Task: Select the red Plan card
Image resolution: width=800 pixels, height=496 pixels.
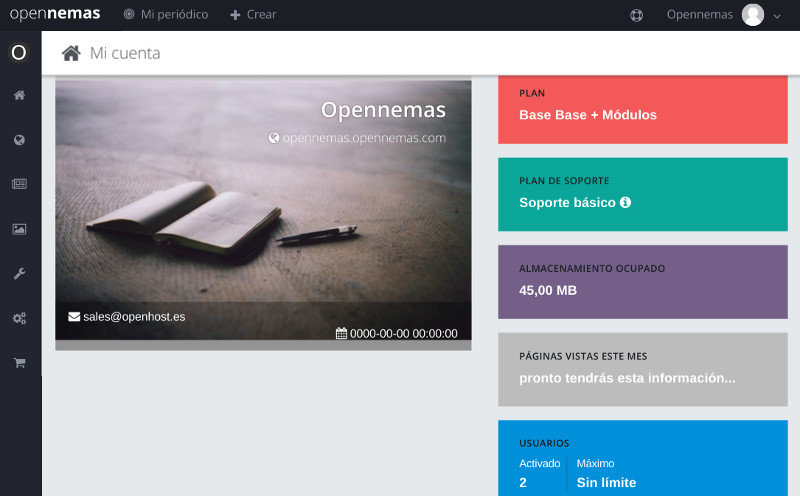Action: (643, 110)
